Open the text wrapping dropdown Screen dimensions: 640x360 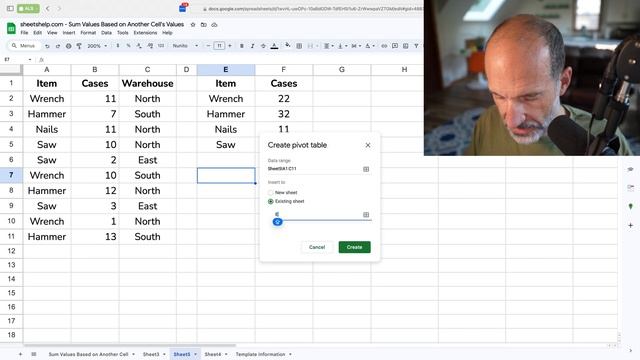point(356,46)
